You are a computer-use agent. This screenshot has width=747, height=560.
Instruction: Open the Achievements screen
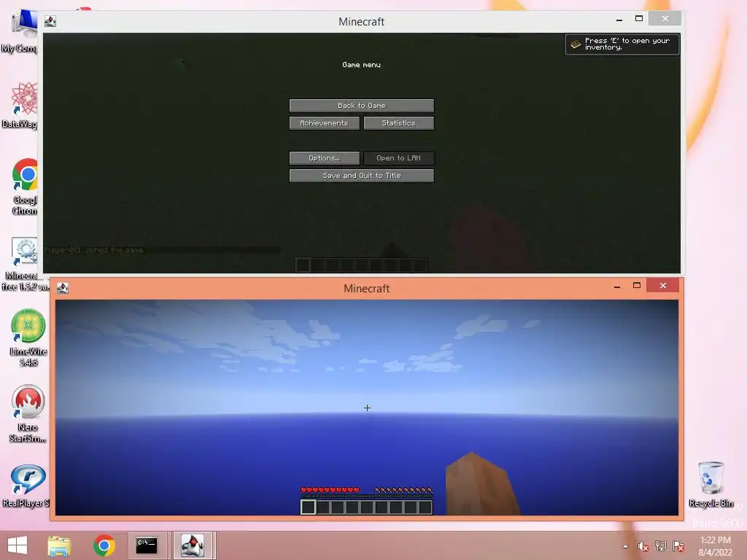(325, 122)
